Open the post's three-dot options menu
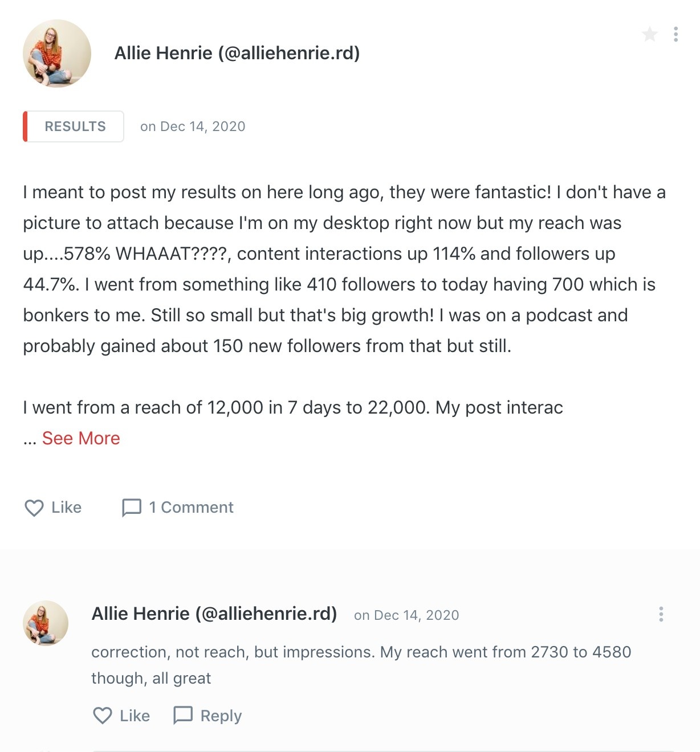 tap(675, 35)
